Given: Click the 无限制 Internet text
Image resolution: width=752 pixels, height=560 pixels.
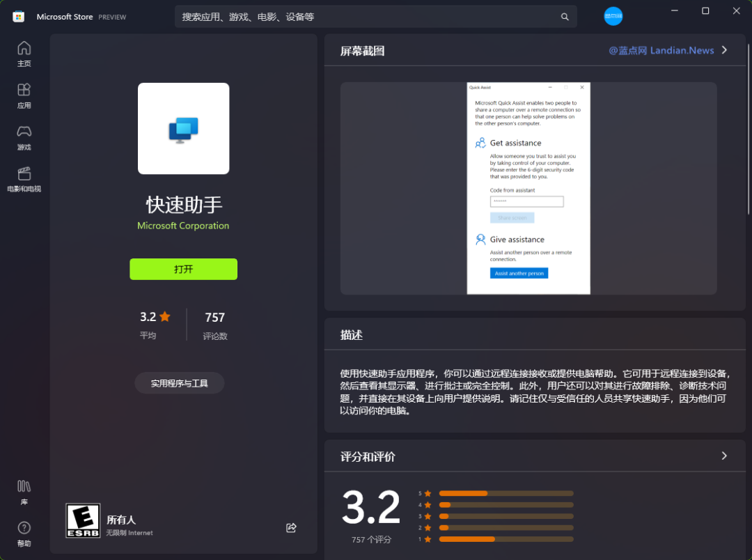Looking at the screenshot, I should [x=130, y=533].
